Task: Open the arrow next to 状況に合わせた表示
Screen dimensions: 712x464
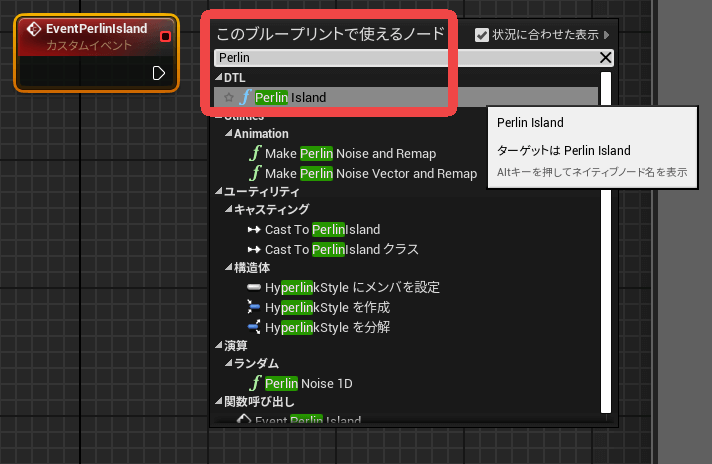Action: (x=606, y=36)
